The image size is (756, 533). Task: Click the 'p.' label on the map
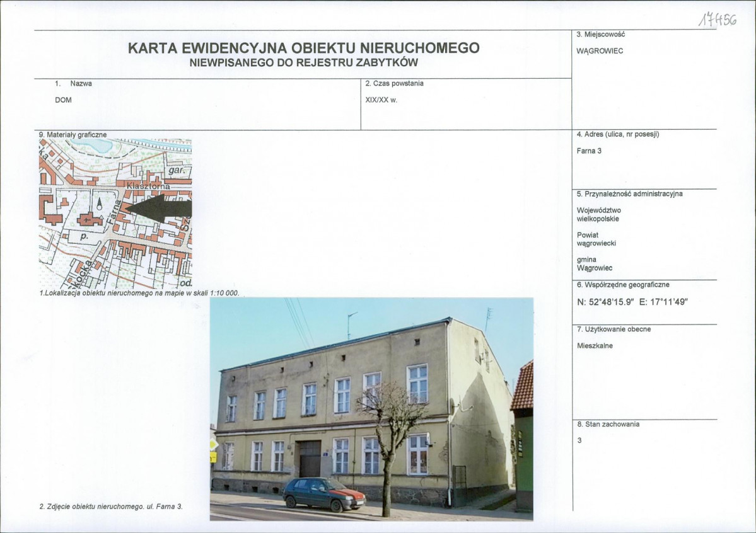coord(84,237)
